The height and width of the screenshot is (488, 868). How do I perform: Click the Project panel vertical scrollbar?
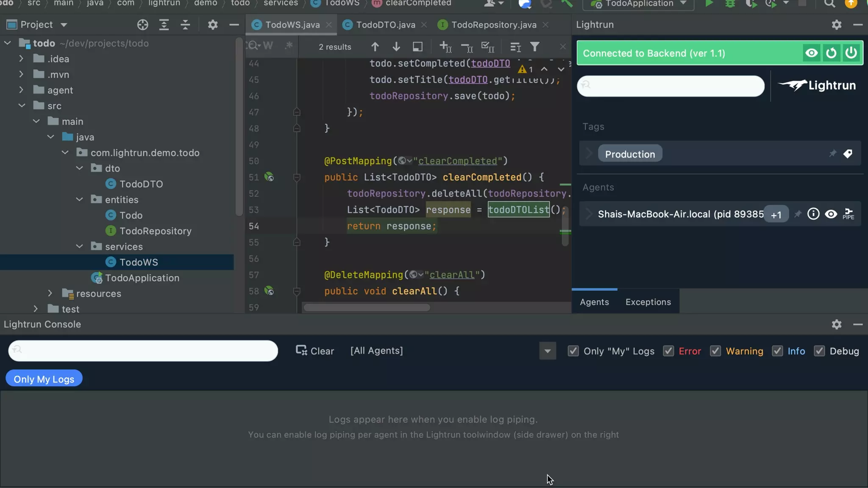(x=239, y=127)
